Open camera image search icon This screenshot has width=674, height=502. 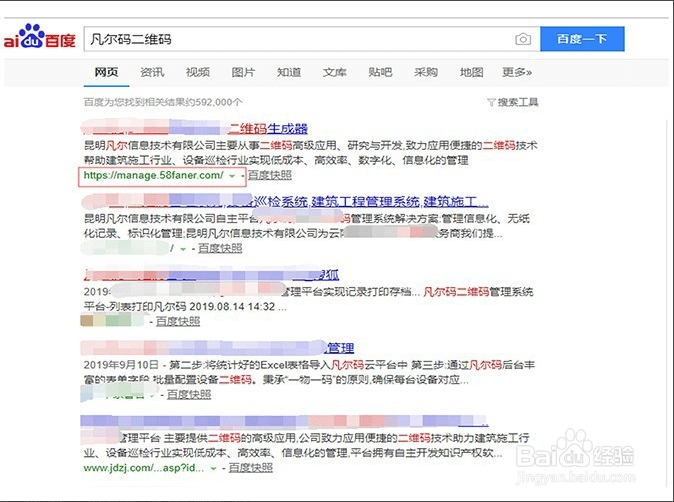tap(523, 39)
